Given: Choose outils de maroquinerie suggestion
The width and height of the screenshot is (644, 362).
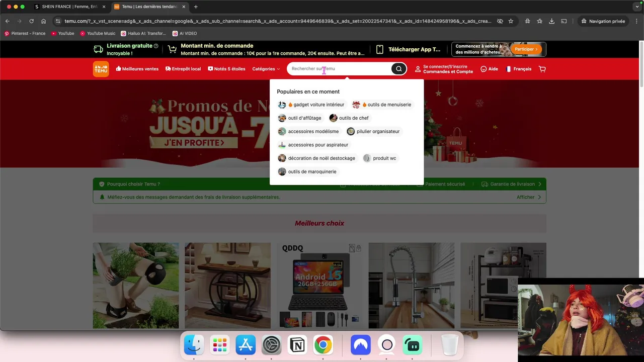Looking at the screenshot, I should [307, 171].
